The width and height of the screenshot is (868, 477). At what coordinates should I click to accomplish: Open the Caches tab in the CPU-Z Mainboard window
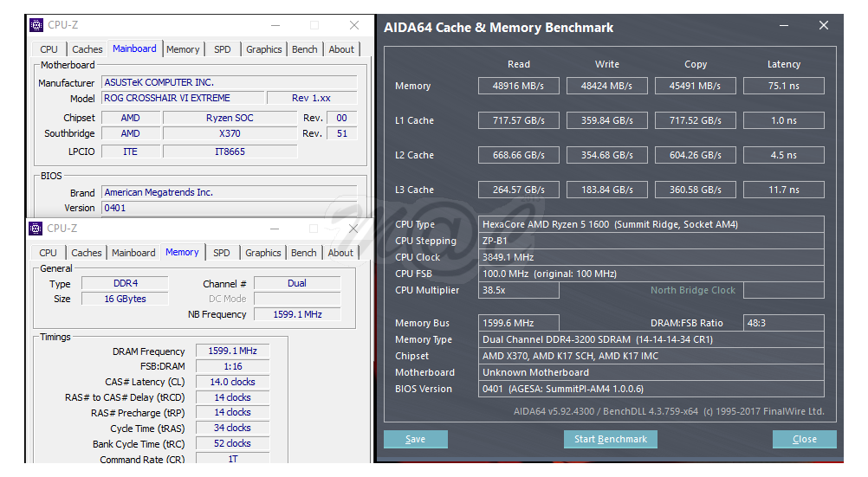(87, 49)
